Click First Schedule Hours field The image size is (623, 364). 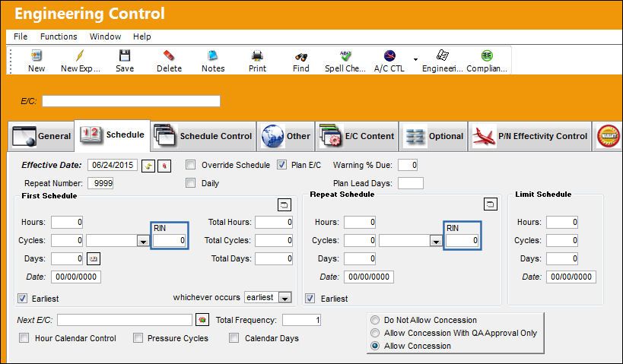pyautogui.click(x=67, y=223)
